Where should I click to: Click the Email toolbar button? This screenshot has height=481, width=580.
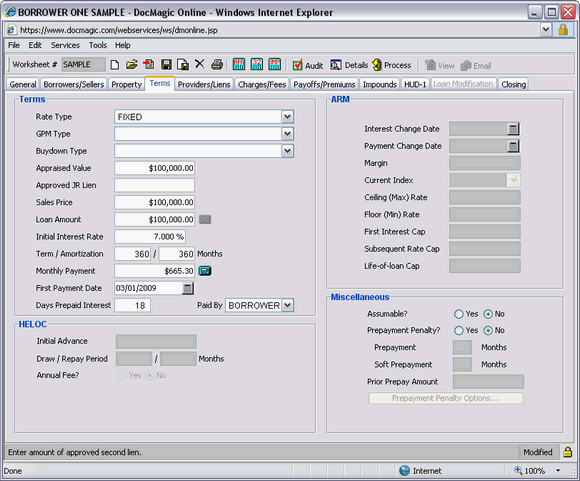(476, 65)
